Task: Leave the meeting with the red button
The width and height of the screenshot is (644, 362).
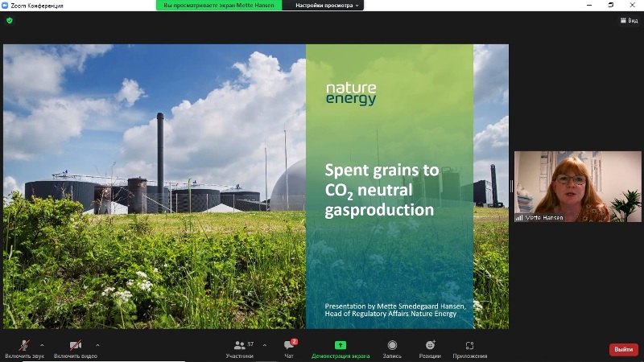Action: tap(623, 349)
